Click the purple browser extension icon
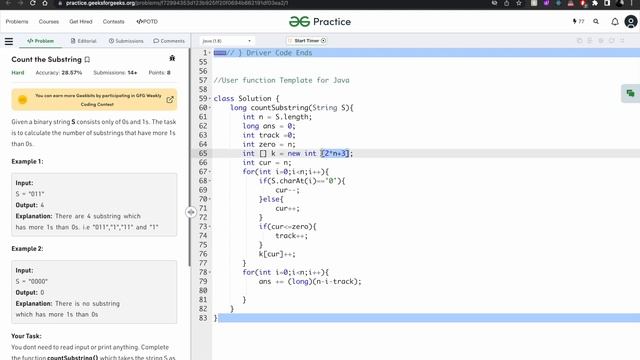The image size is (640, 360). [546, 3]
